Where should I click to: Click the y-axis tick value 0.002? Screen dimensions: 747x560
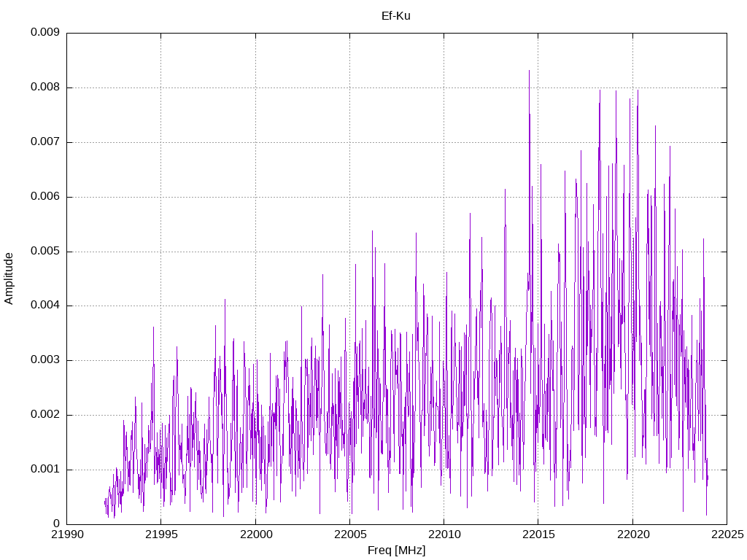(45, 415)
